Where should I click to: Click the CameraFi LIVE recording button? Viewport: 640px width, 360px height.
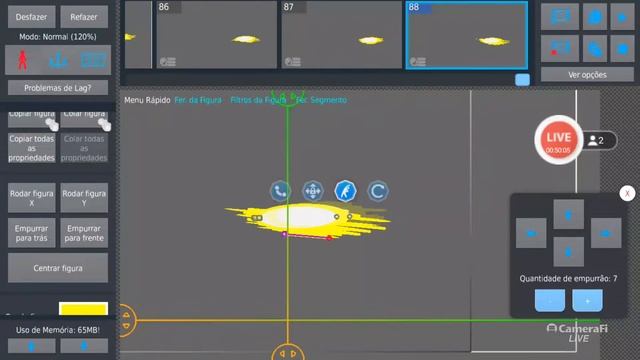click(x=559, y=140)
